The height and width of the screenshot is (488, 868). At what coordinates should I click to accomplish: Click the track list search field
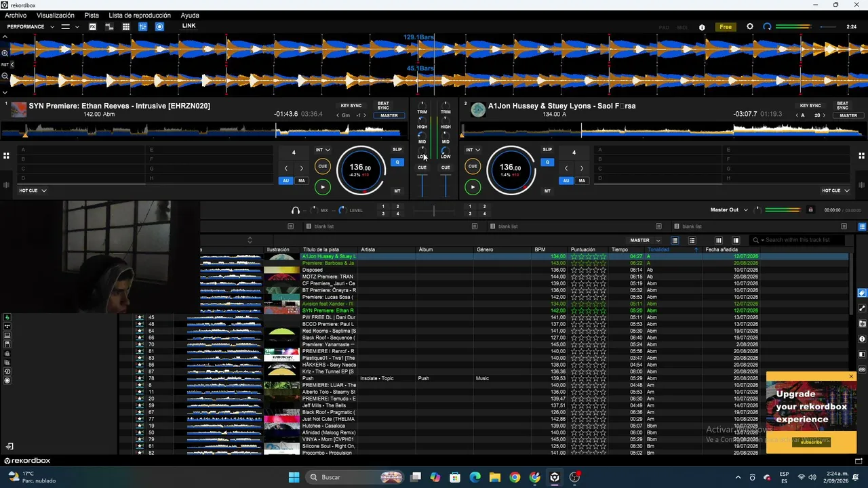tap(800, 240)
